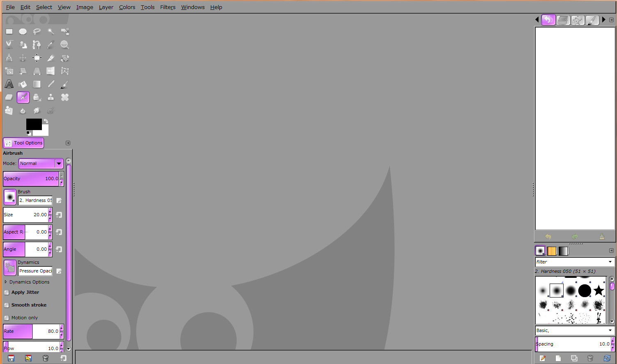Reset brush Size to native size
The image size is (617, 364).
pos(59,215)
